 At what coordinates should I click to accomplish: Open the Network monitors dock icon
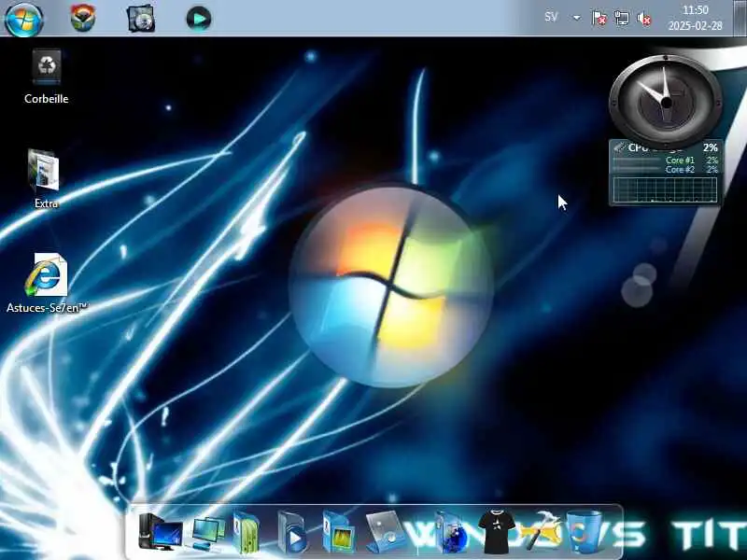tap(208, 533)
